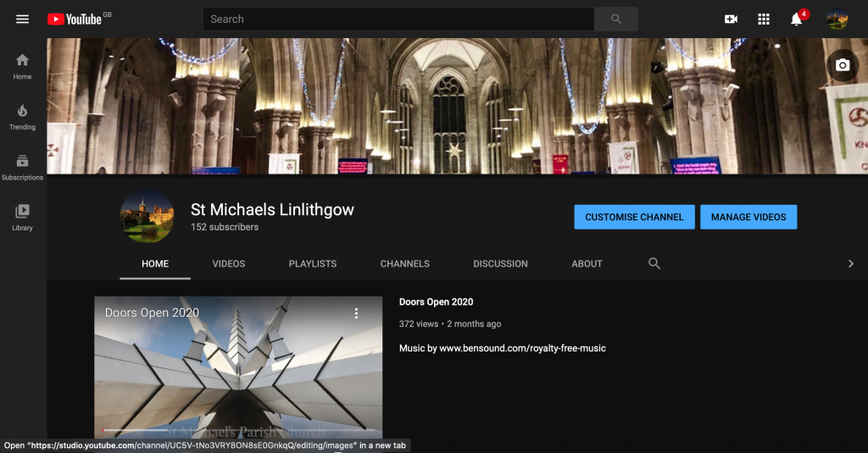This screenshot has width=868, height=453.
Task: Switch to the Playlists tab
Action: (x=313, y=263)
